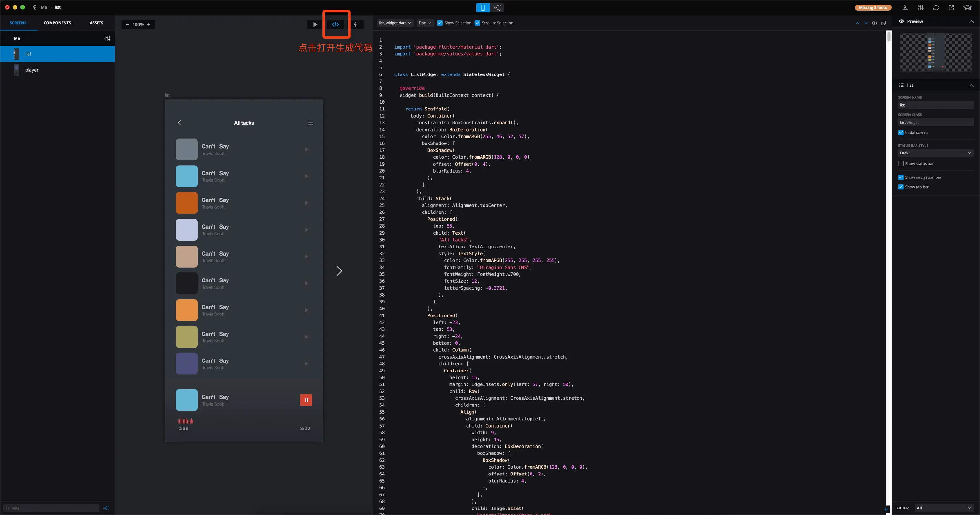Click the sliders icon next to Me
The height and width of the screenshot is (515, 980).
point(107,39)
